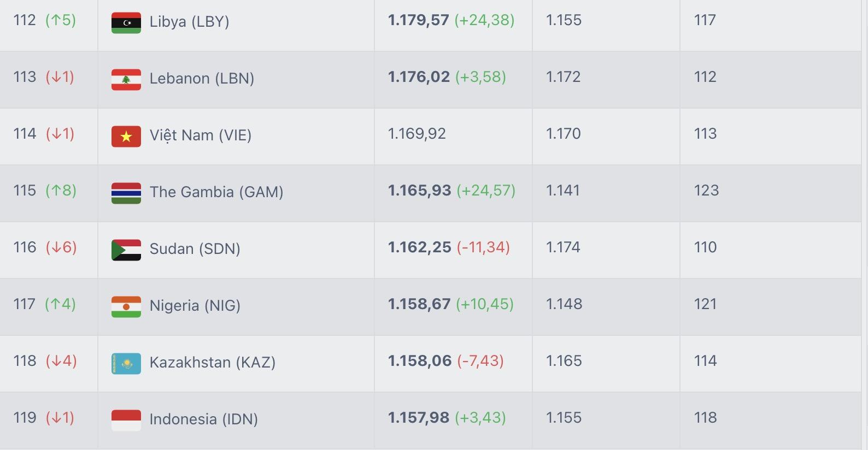
Task: Select Libya's total points 1.179,57
Action: [419, 20]
